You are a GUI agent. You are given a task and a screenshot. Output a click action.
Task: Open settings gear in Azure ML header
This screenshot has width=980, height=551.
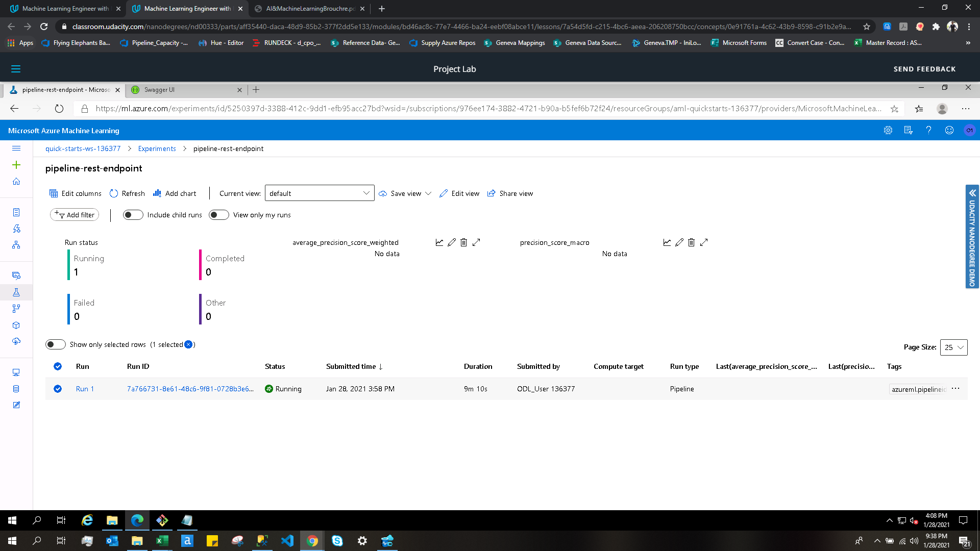point(888,131)
